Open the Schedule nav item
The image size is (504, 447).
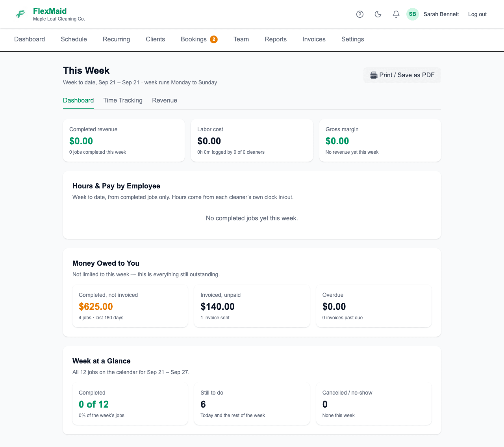click(74, 39)
